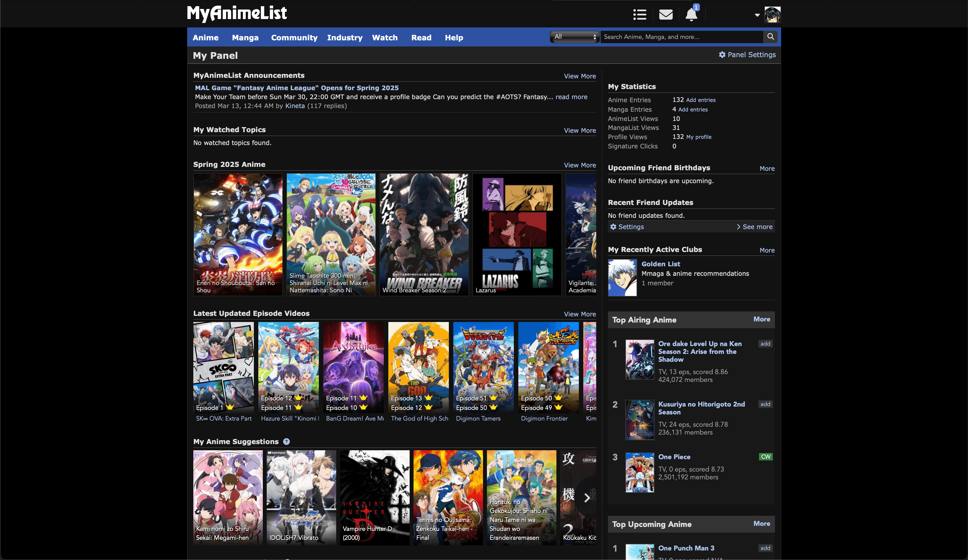Screen dimensions: 968x560
Task: Click crown icon beside God of High School Episode 13
Action: [429, 398]
